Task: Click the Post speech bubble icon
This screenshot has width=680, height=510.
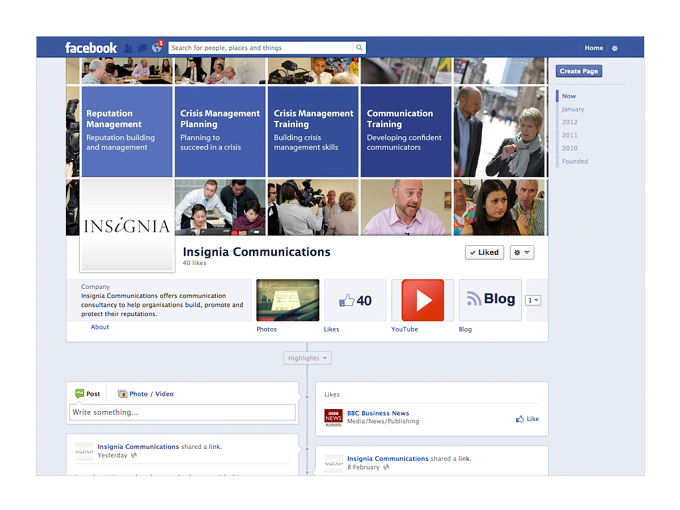Action: pos(79,393)
